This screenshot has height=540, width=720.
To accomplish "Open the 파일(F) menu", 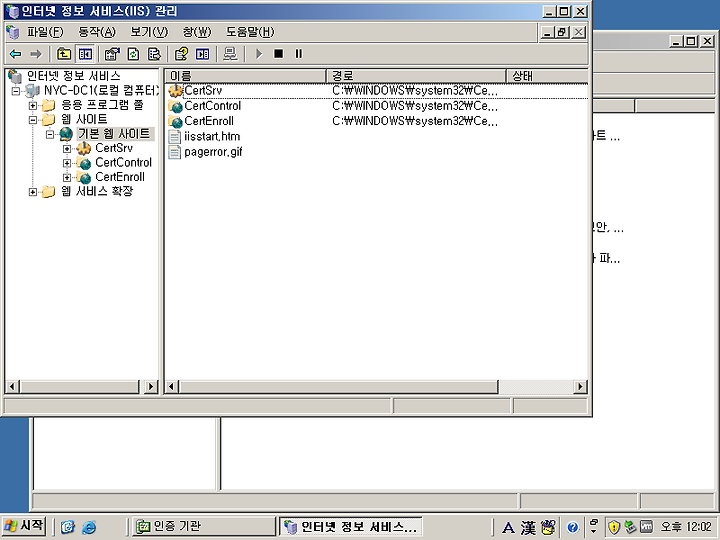I will tap(45, 32).
